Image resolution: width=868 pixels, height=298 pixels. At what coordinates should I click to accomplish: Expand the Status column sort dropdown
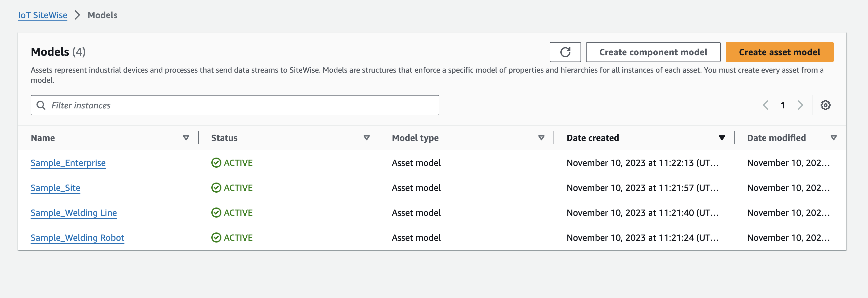[365, 137]
